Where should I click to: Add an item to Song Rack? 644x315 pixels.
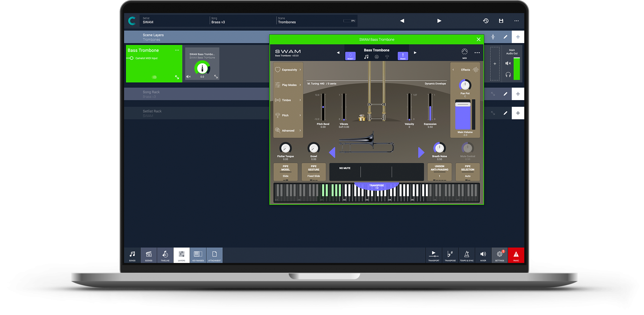[518, 94]
